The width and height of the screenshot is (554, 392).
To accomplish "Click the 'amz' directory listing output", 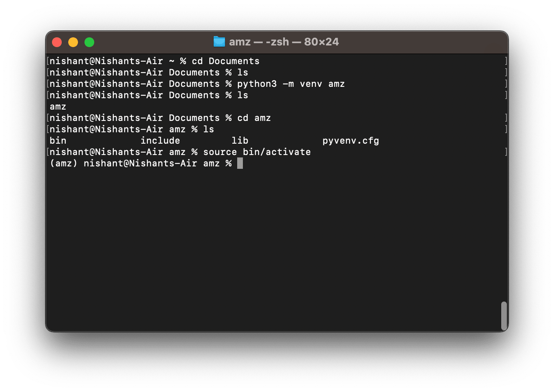I will (58, 107).
